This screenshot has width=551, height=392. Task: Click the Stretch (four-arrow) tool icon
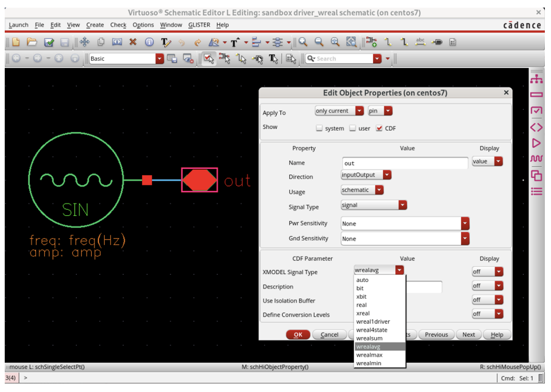tap(85, 43)
